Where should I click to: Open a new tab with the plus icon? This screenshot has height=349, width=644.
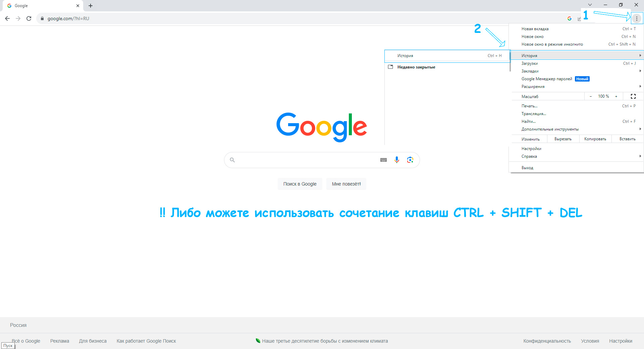91,6
